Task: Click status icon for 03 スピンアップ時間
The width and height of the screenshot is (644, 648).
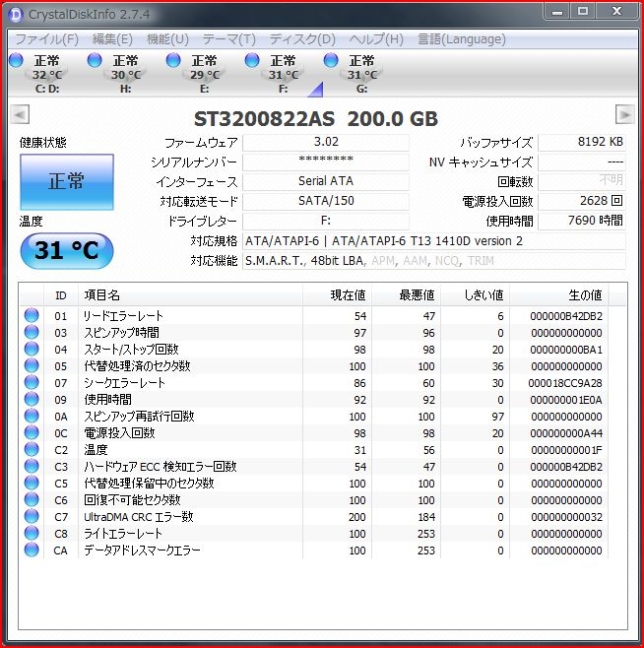Action: point(32,332)
